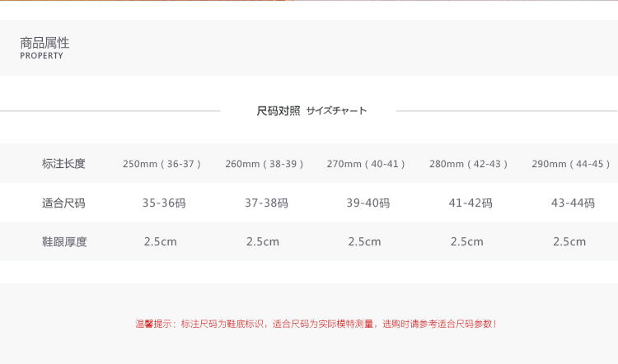Click the red 温馨提示 notice text
Viewport: 618px width, 364px height.
(316, 324)
